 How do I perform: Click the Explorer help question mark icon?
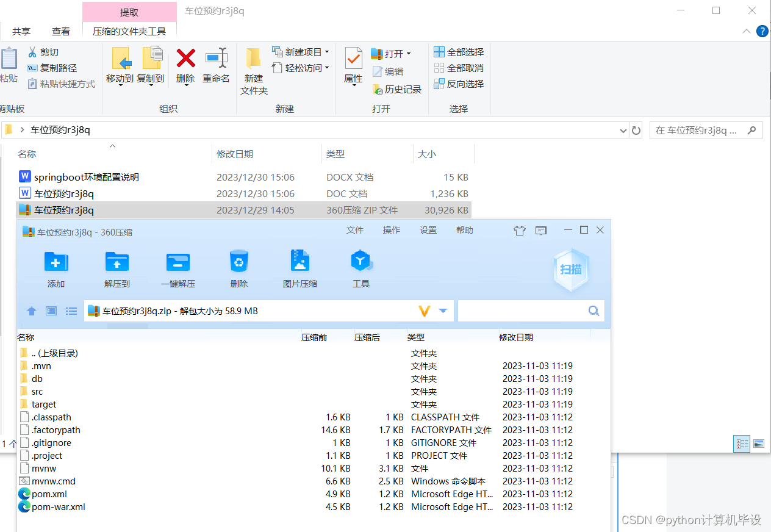[762, 31]
